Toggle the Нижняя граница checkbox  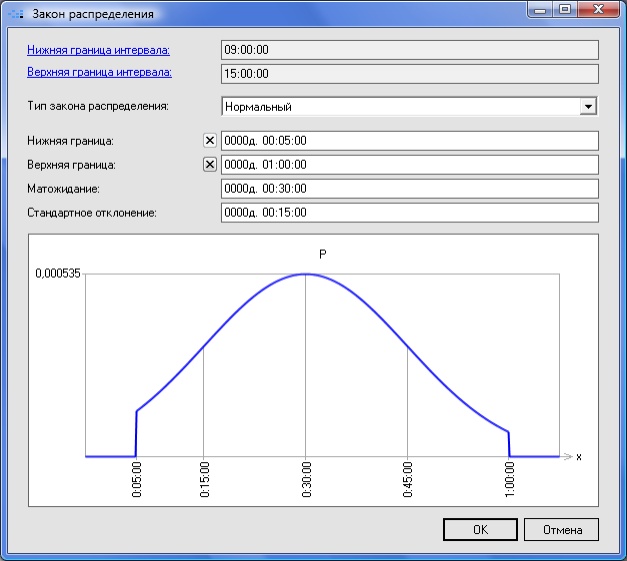tap(210, 141)
